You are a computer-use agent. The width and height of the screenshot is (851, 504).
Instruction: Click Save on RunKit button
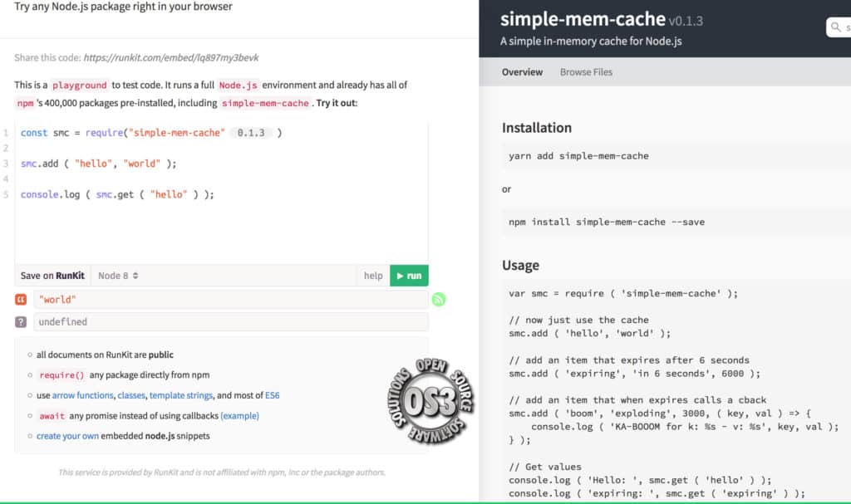(x=52, y=276)
